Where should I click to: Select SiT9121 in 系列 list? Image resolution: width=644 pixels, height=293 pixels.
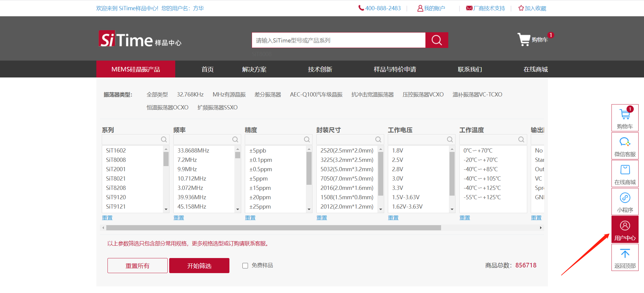(116, 206)
